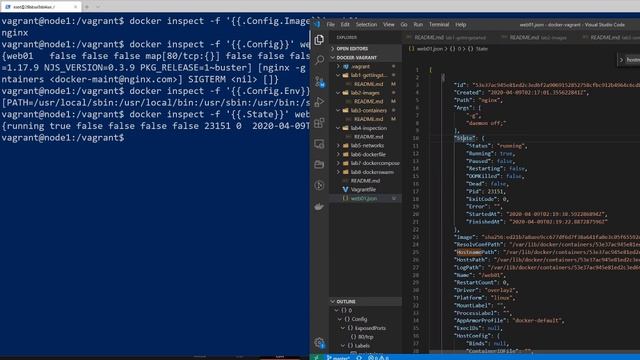640x360 pixels.
Task: Open the Selection menu
Action: 366,24
